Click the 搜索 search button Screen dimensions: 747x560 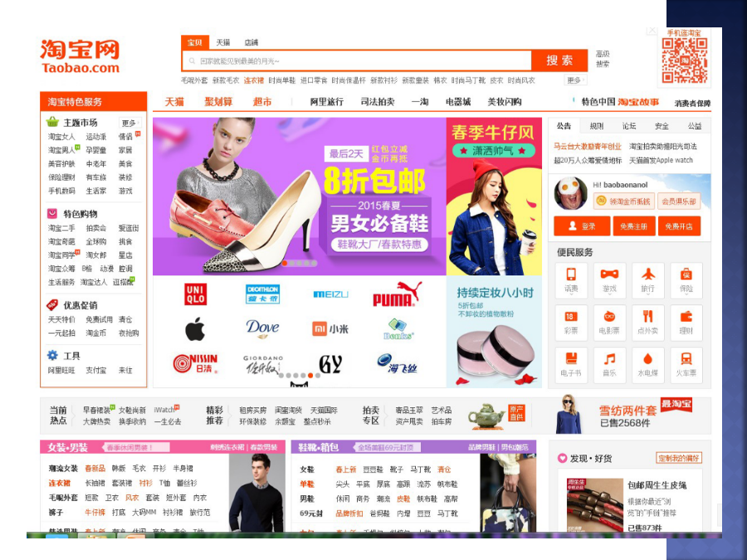click(559, 61)
